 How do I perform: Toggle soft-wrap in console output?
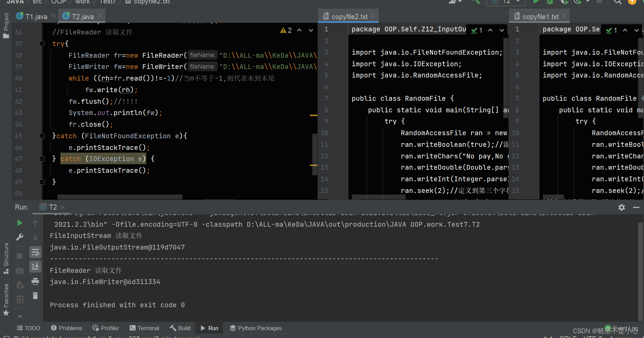point(35,253)
